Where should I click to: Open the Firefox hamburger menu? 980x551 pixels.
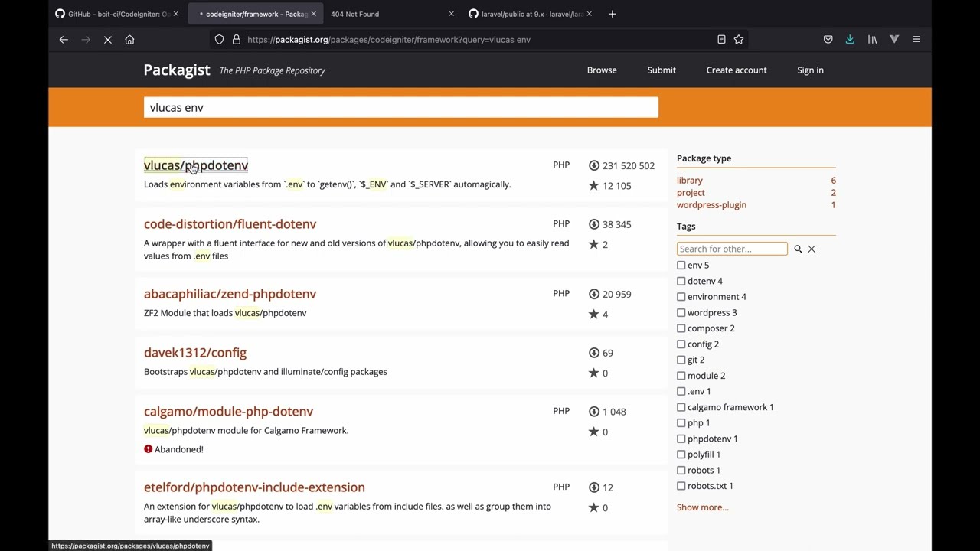(916, 40)
